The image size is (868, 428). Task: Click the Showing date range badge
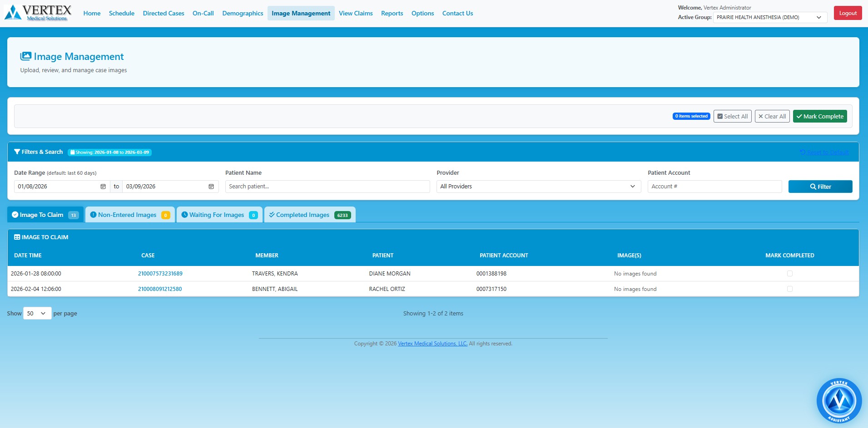click(x=109, y=152)
